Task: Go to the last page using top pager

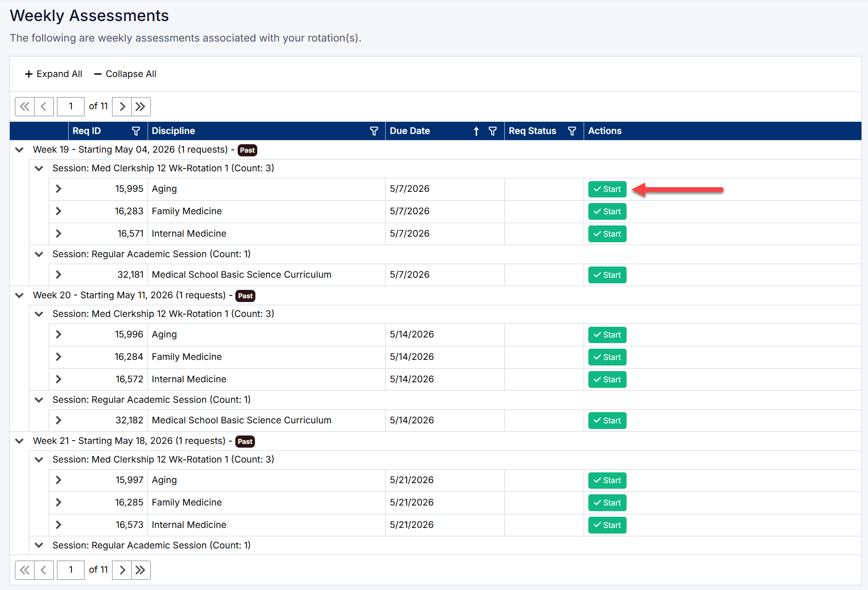Action: pyautogui.click(x=141, y=106)
